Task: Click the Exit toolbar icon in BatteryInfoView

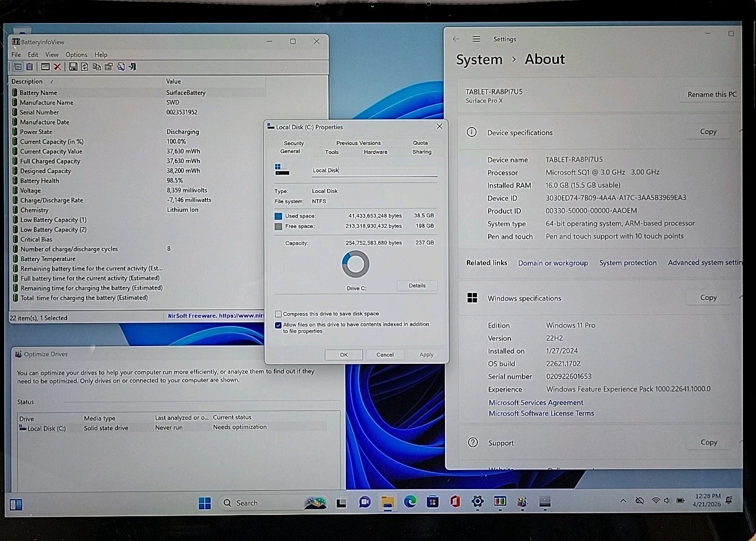Action: (x=132, y=67)
